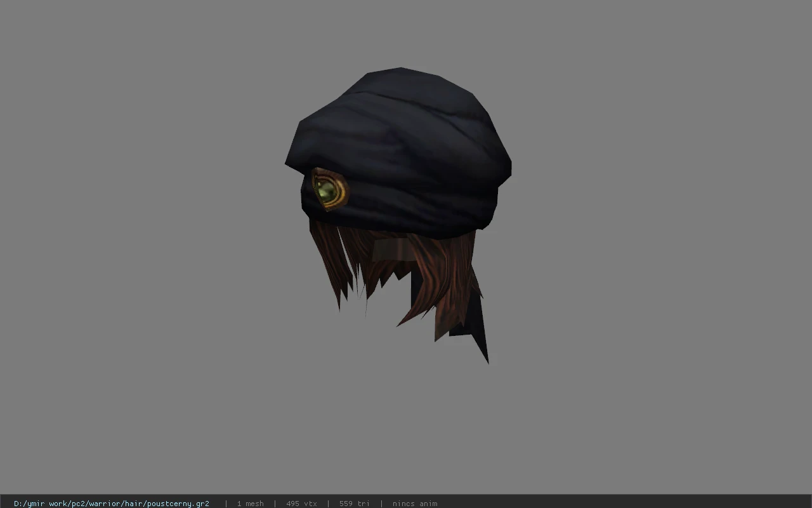Click the golden jewel ornament on turban
The image size is (812, 508).
(x=330, y=189)
